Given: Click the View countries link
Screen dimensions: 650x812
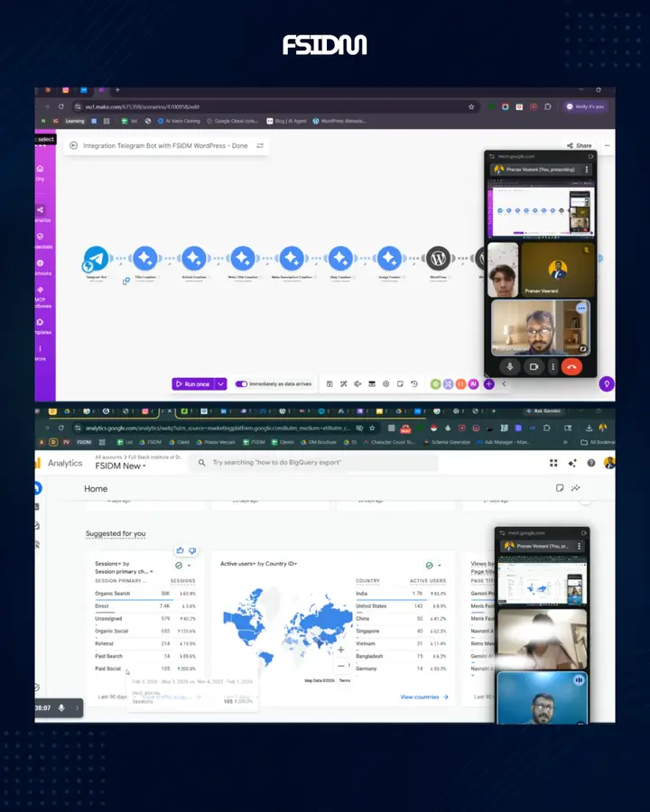Looking at the screenshot, I should [424, 697].
